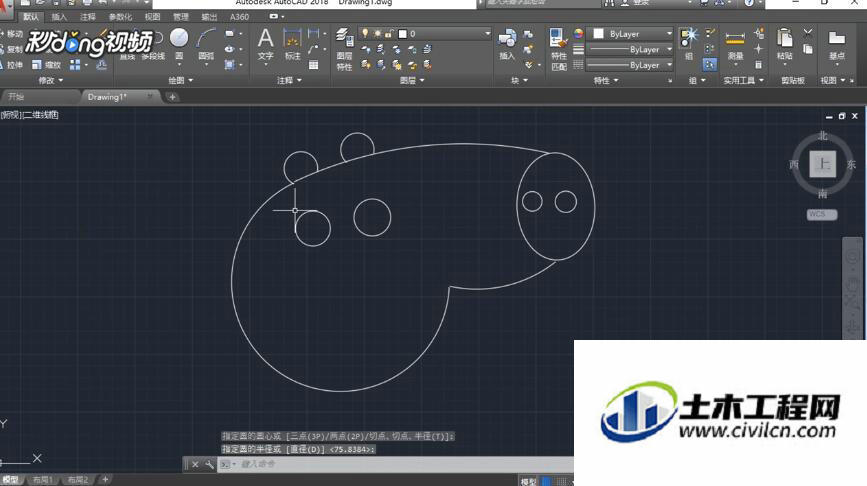Viewport: 867px width, 486px height.
Task: Expand the 实用工具 (Utilities) panel
Action: pyautogui.click(x=744, y=80)
